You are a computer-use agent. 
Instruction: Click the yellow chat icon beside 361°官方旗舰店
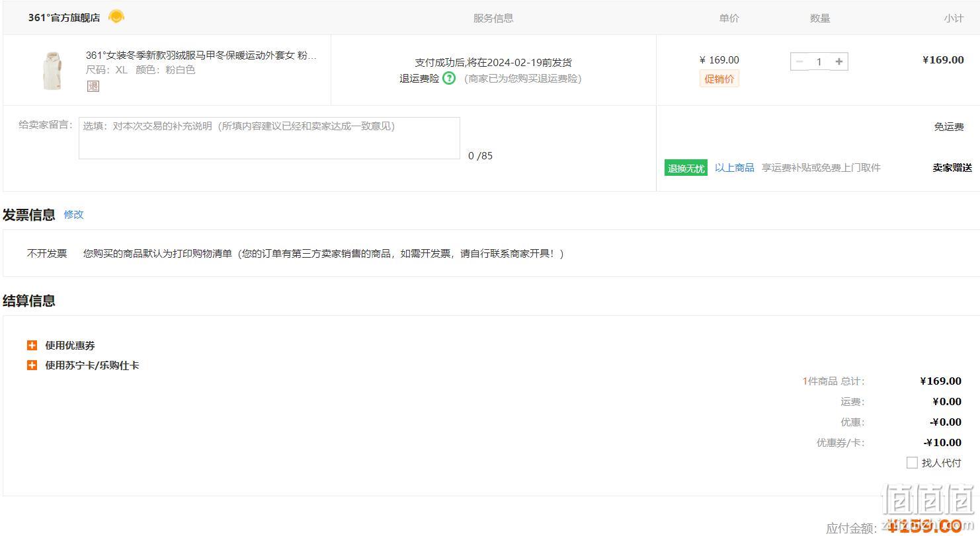pos(116,17)
